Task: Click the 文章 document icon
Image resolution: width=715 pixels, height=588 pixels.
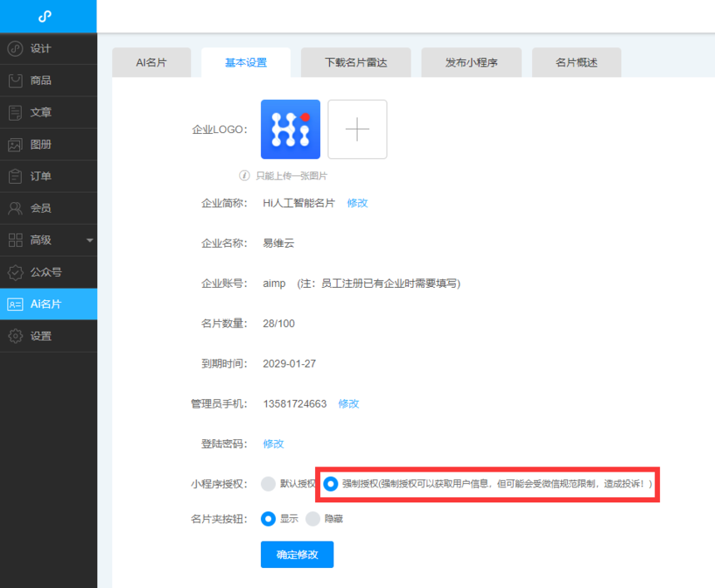Action: coord(15,112)
